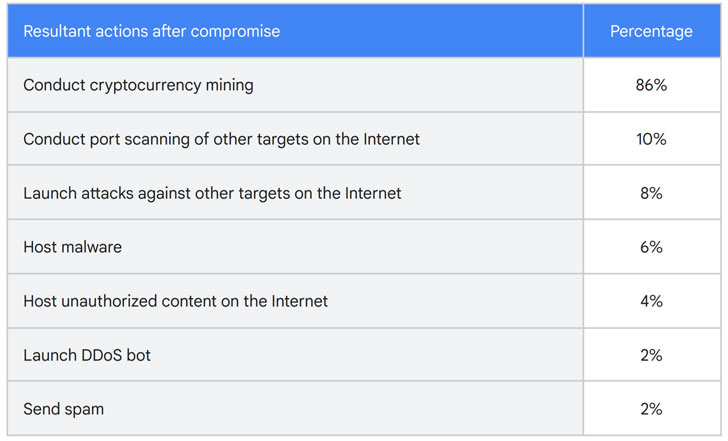Click the "Host unauthorized content on the Internet" cell
The height and width of the screenshot is (441, 728).
pos(175,301)
